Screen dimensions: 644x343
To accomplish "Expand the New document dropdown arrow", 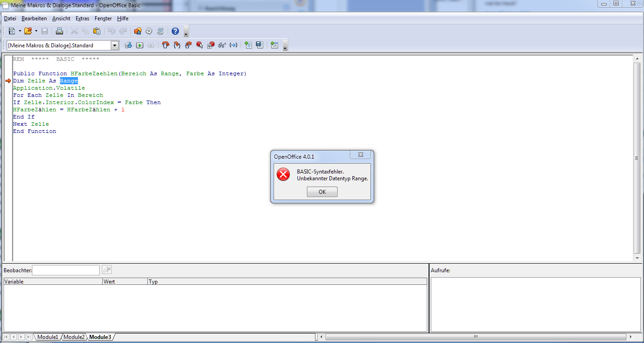I will coord(20,31).
